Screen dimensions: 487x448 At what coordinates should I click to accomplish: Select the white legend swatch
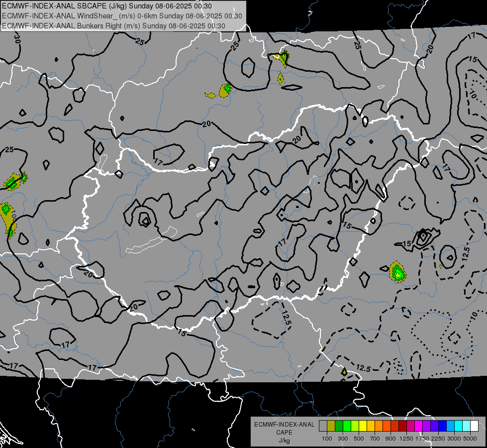pos(474,426)
